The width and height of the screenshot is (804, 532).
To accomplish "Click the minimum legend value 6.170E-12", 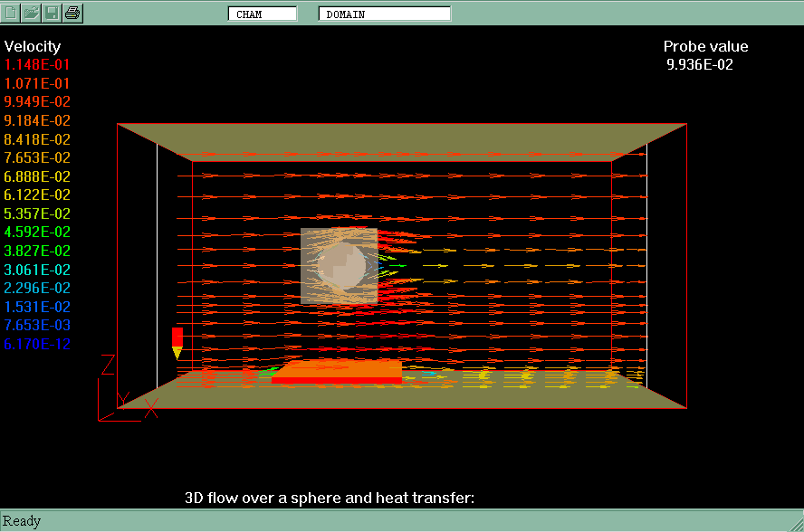I will point(37,344).
